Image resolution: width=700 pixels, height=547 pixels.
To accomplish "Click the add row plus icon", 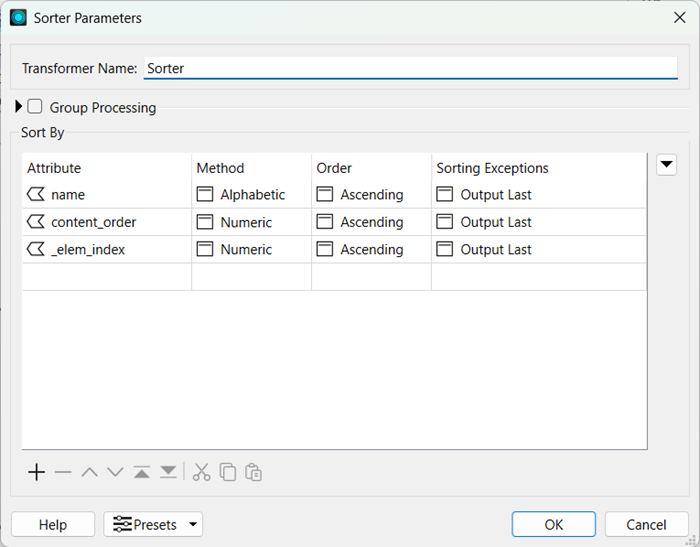I will pyautogui.click(x=37, y=472).
